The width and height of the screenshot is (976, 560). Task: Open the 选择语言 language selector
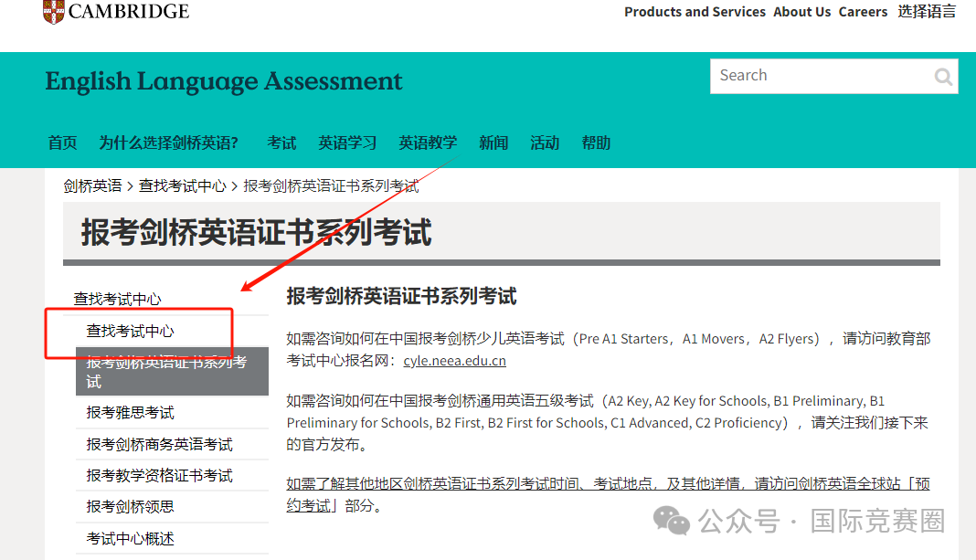927,12
